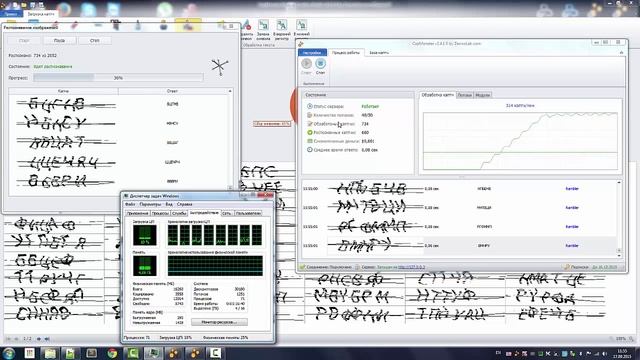Click the saved money icon in the status panel
The height and width of the screenshot is (360, 640).
(310, 141)
